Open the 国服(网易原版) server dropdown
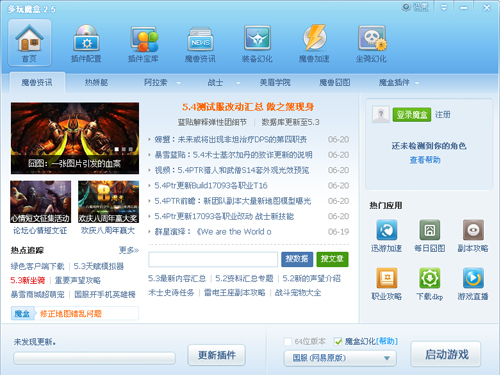Screen dimensions: 500x375 (340, 358)
